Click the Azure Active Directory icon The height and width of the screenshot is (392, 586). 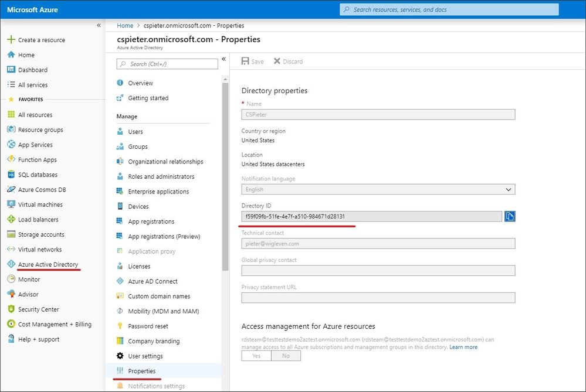coord(11,264)
